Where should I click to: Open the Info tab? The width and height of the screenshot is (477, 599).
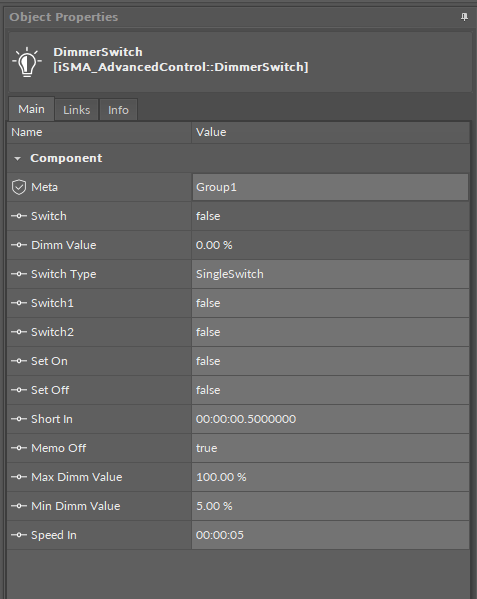tap(118, 110)
